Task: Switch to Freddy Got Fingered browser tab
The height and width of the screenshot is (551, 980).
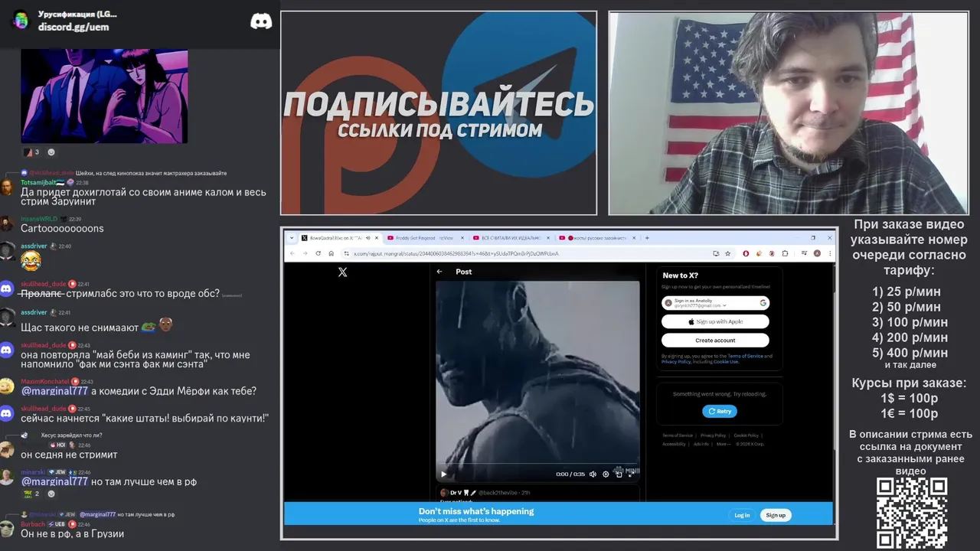Action: (426, 238)
